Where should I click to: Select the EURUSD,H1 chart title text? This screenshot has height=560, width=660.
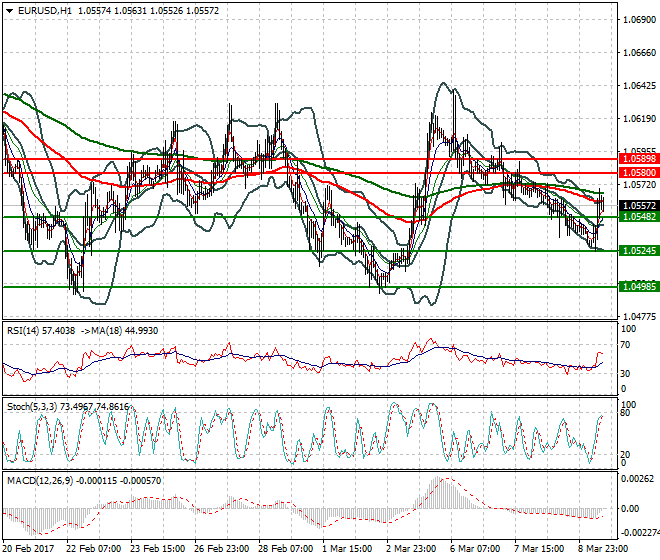(45, 11)
